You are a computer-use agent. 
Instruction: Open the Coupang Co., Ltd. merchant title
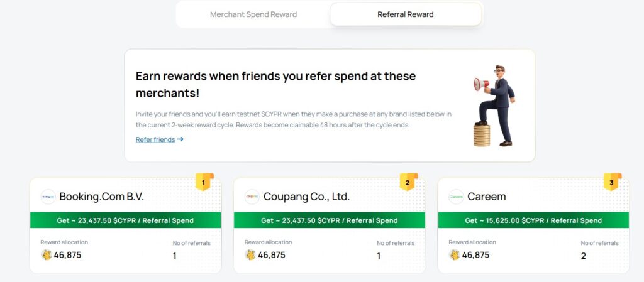[x=305, y=197]
